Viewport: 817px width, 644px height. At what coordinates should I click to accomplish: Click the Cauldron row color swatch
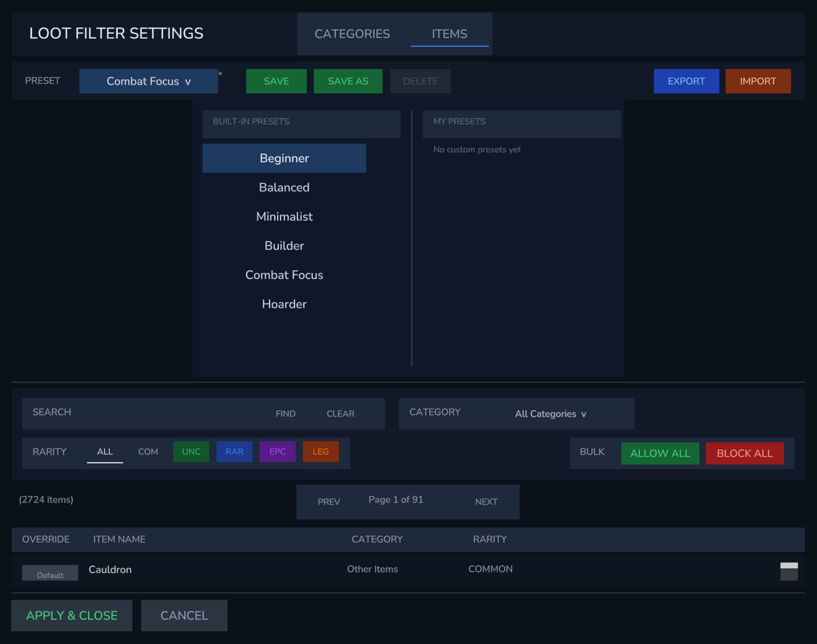click(x=788, y=571)
